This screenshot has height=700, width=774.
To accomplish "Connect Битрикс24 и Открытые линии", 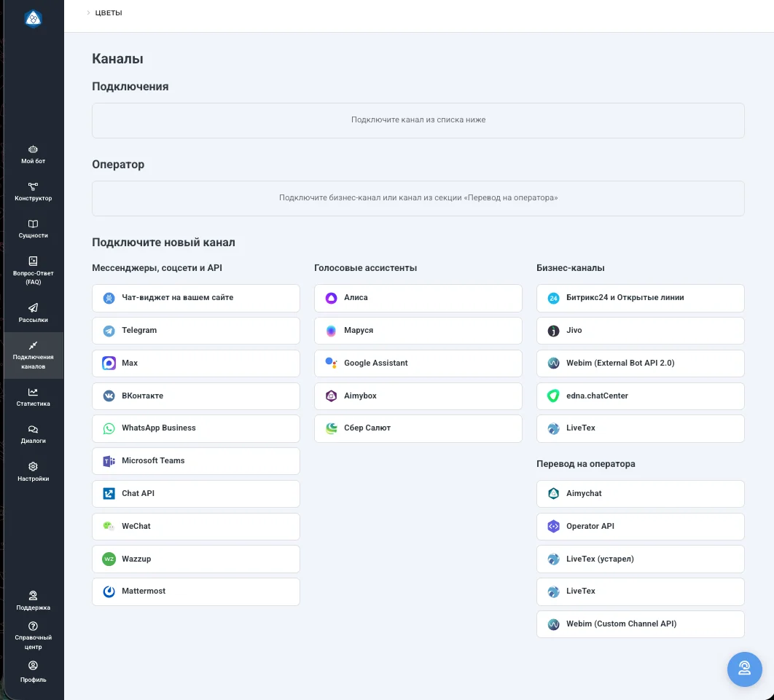I will point(640,298).
